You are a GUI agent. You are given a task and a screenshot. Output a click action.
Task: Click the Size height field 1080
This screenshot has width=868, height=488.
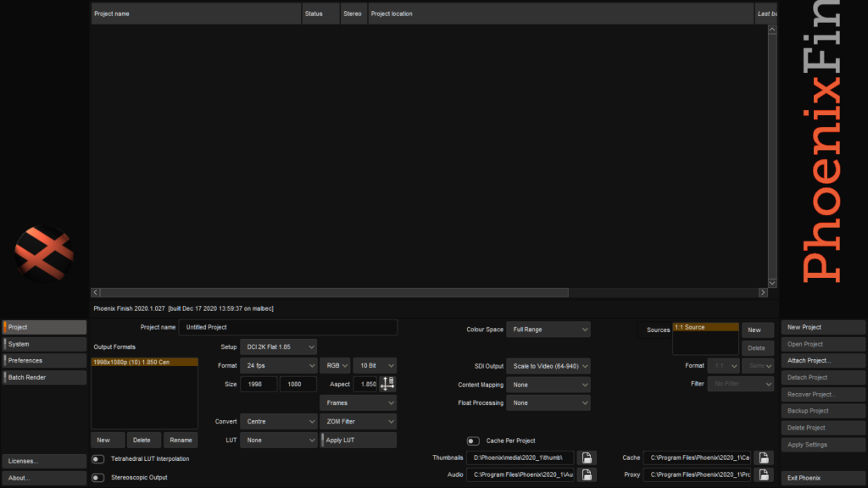298,384
